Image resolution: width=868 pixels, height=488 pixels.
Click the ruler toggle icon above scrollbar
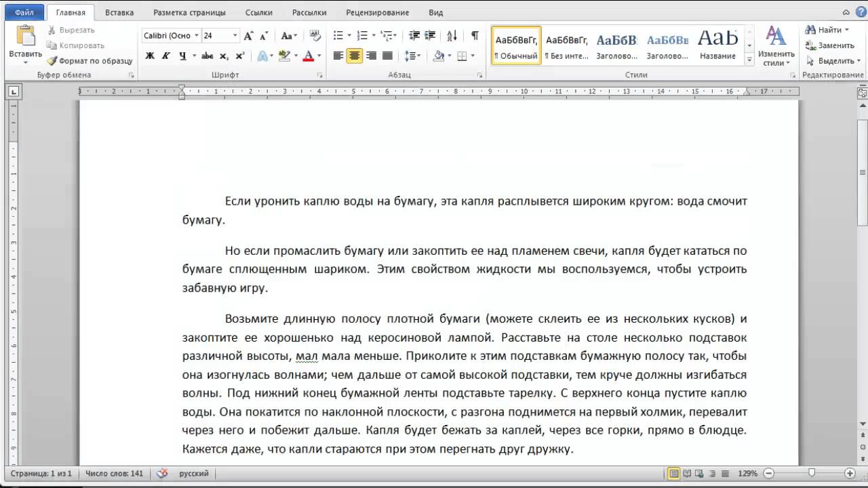863,94
